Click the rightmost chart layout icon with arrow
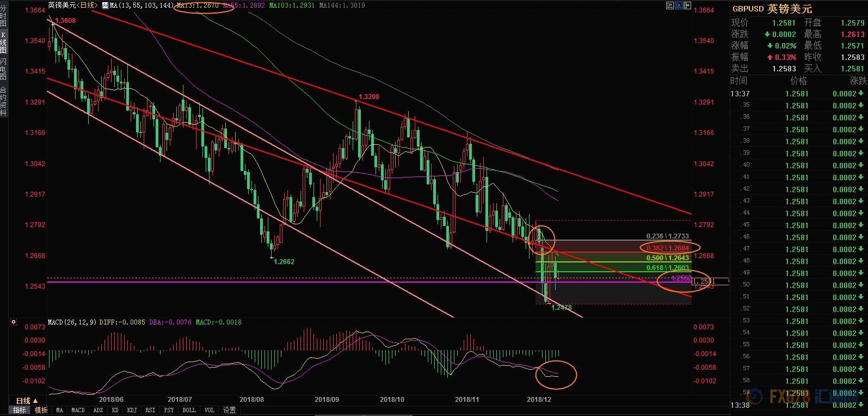Viewport: 868px width, 416px height. [687, 5]
